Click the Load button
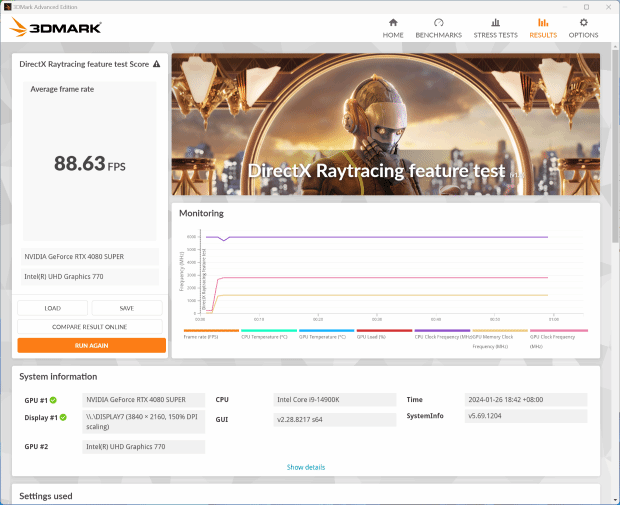This screenshot has height=505, width=620. 53,308
